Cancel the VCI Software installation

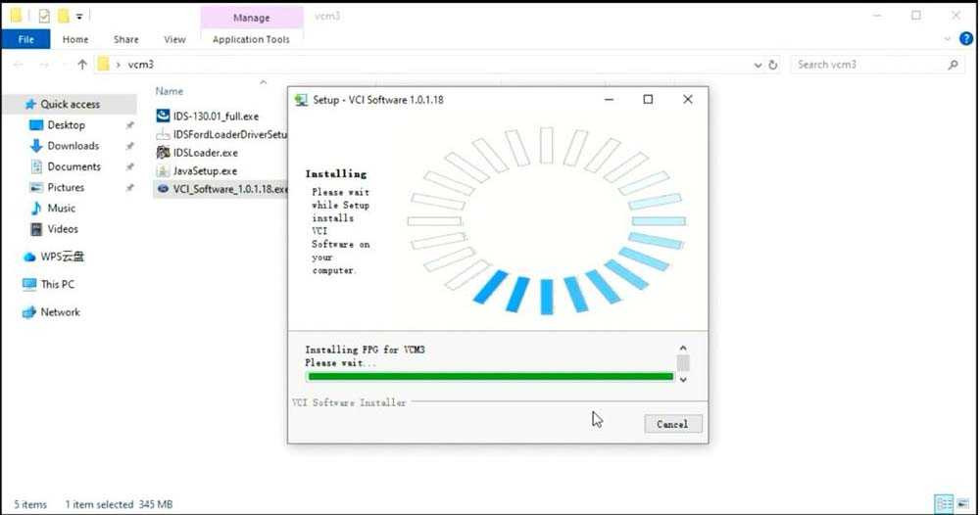pyautogui.click(x=672, y=424)
